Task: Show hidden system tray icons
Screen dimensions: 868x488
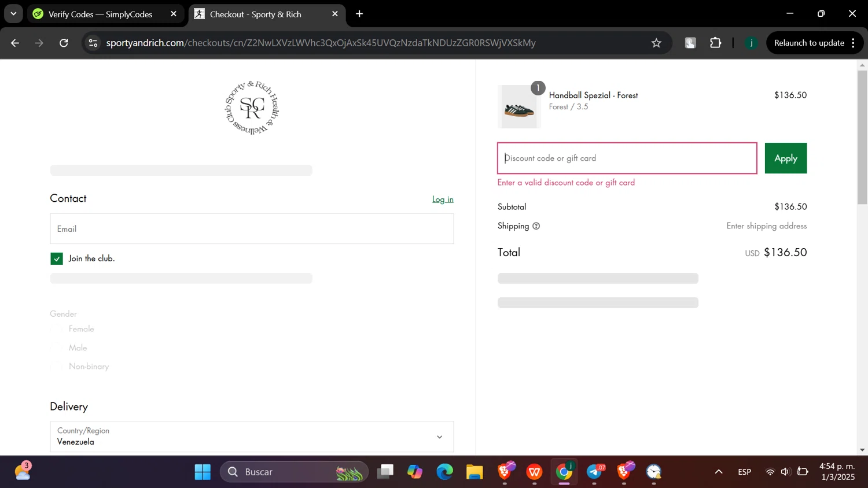Action: pos(719,472)
